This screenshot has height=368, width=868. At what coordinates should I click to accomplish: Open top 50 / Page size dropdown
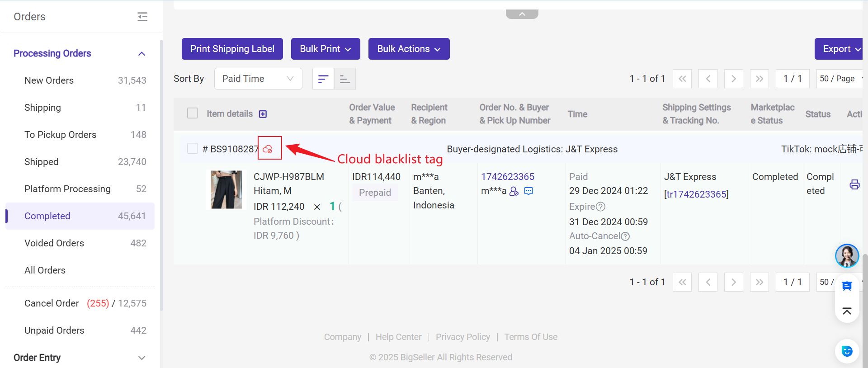pos(840,79)
